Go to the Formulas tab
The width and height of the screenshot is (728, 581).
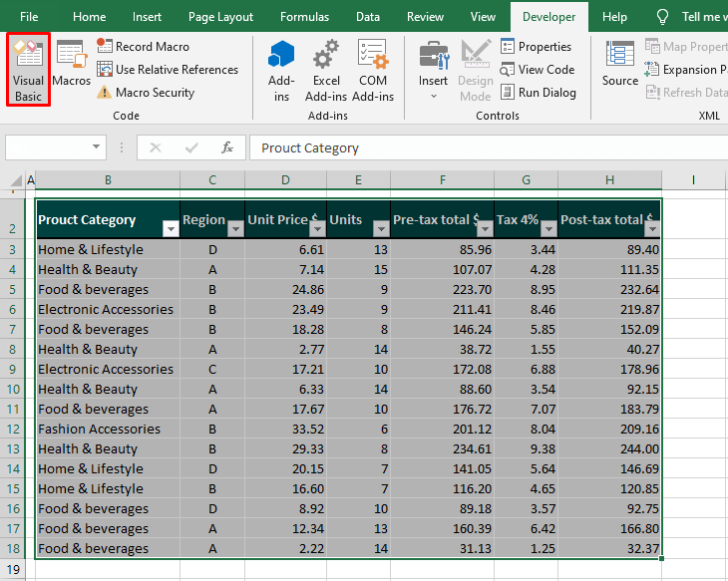(x=304, y=17)
